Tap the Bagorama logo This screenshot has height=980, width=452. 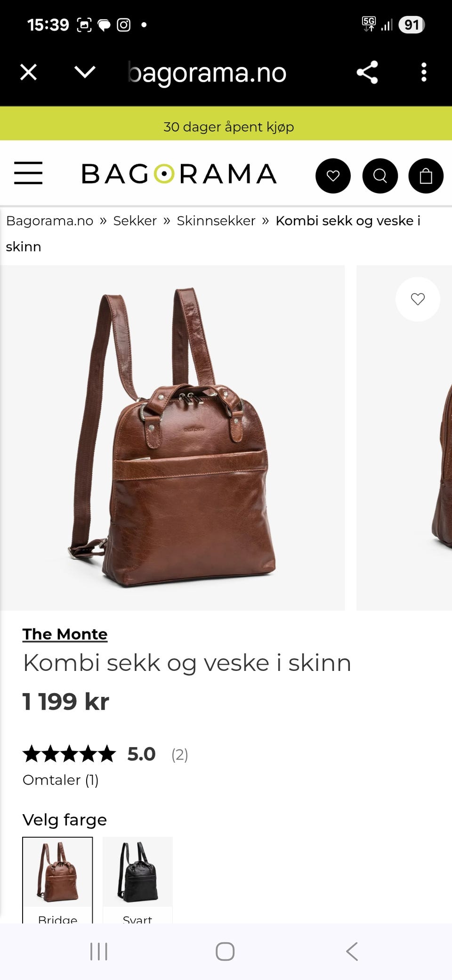click(179, 174)
